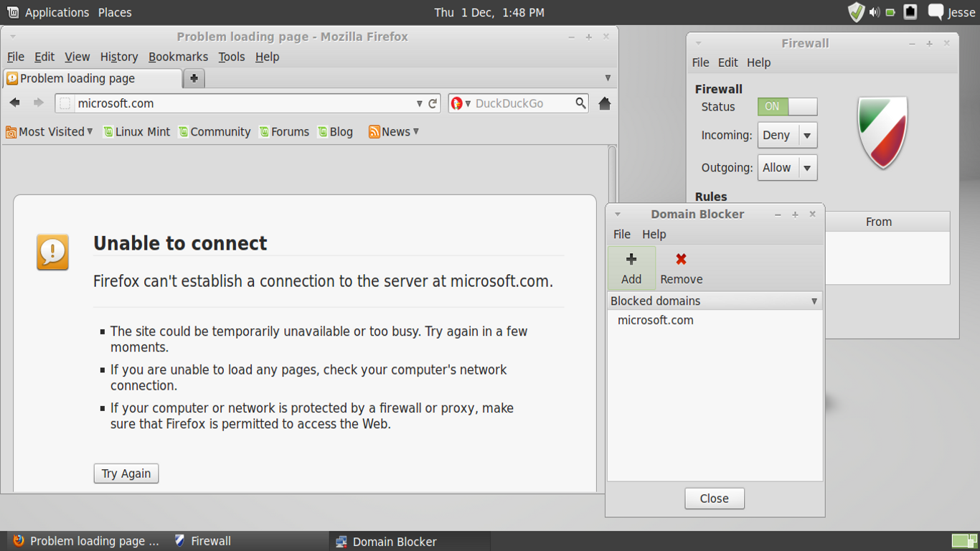This screenshot has width=980, height=551.
Task: Expand the URL history dropdown arrow
Action: [x=419, y=103]
